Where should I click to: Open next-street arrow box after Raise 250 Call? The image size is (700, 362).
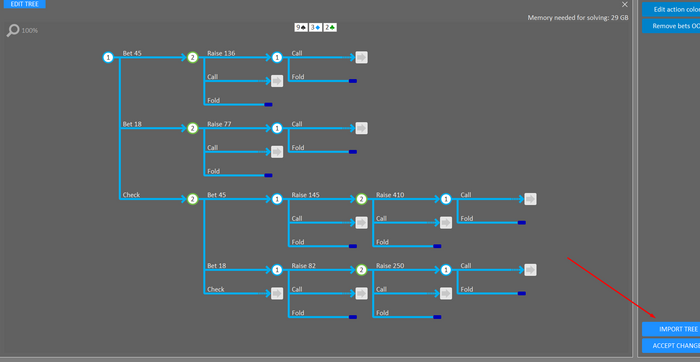530,270
